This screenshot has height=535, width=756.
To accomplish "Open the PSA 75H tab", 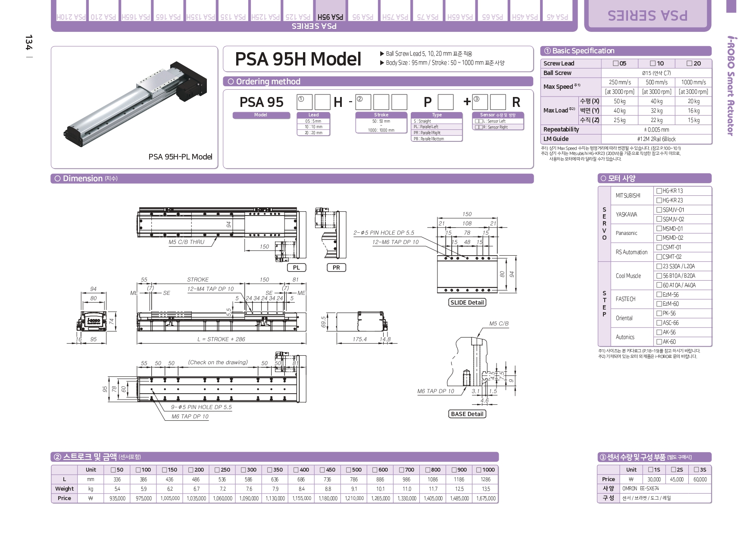I will 395,11.
